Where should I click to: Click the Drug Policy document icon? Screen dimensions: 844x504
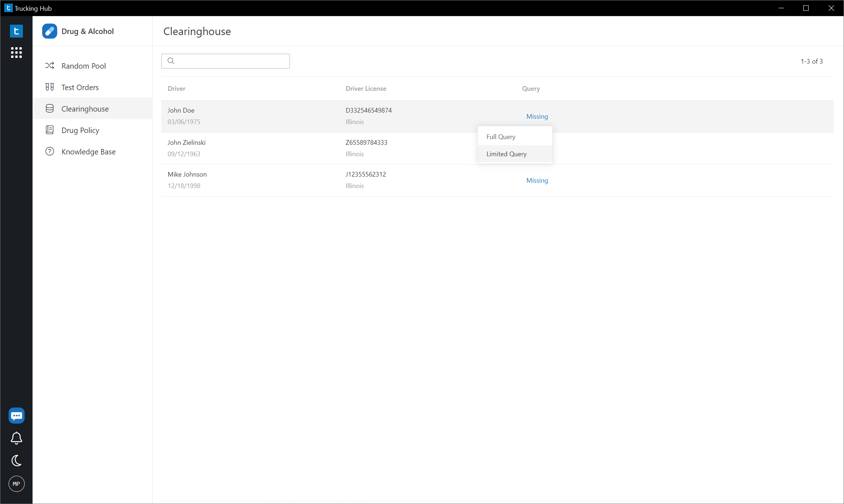(x=50, y=130)
